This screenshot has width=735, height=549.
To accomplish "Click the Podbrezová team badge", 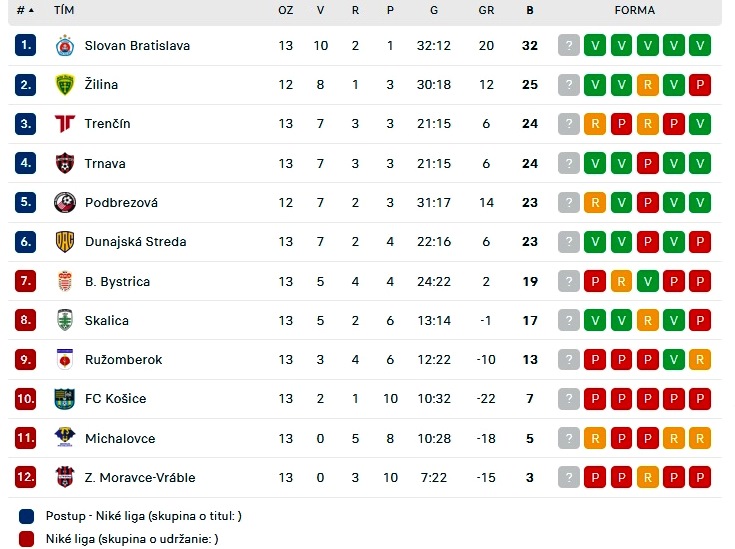I will (65, 203).
